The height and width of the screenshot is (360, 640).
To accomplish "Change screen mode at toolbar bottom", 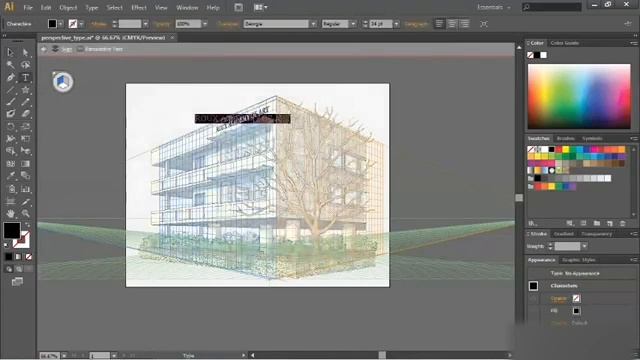I will (x=17, y=282).
